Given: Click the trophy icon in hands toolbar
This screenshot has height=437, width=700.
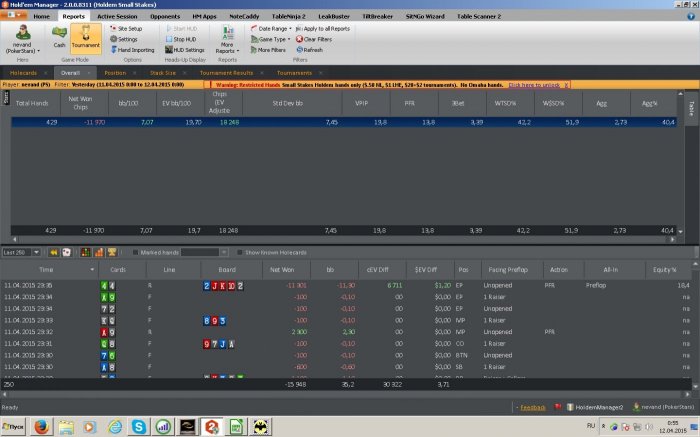Looking at the screenshot, I should (x=112, y=253).
